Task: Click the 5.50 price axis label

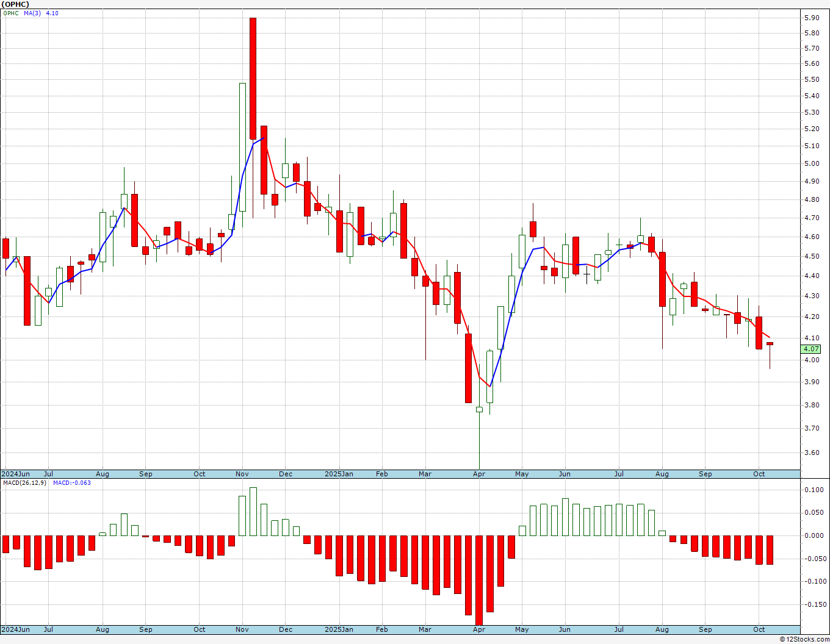Action: (812, 79)
